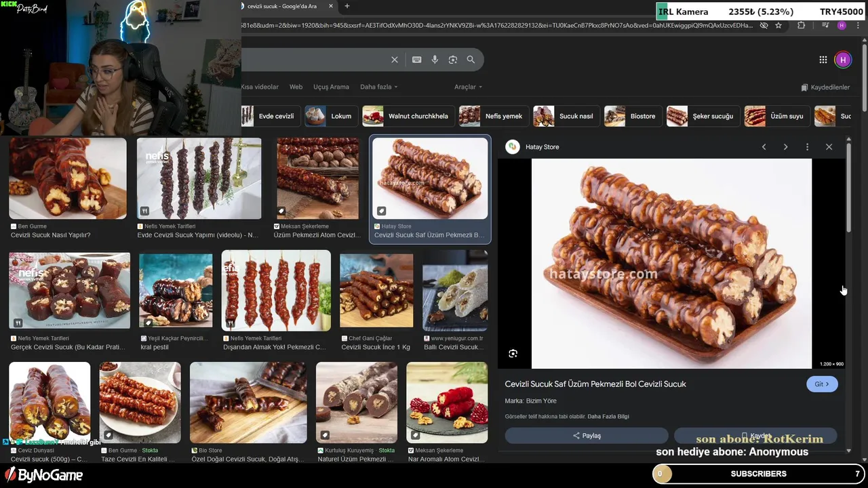Image resolution: width=868 pixels, height=488 pixels.
Task: Open 'Dışarıdan Almak Yok!' red sucuk thumbnail
Action: coord(276,290)
